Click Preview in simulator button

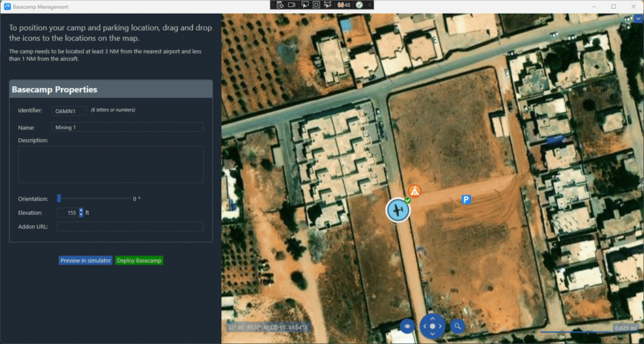85,261
